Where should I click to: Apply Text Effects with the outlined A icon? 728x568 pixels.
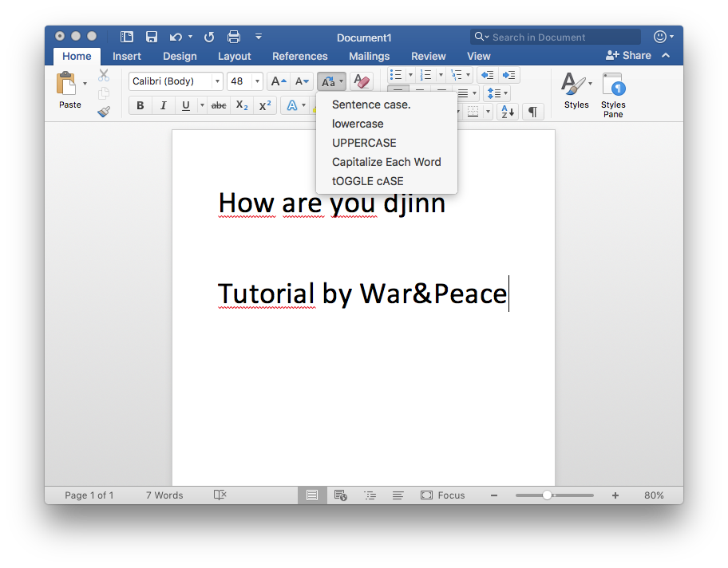click(292, 106)
